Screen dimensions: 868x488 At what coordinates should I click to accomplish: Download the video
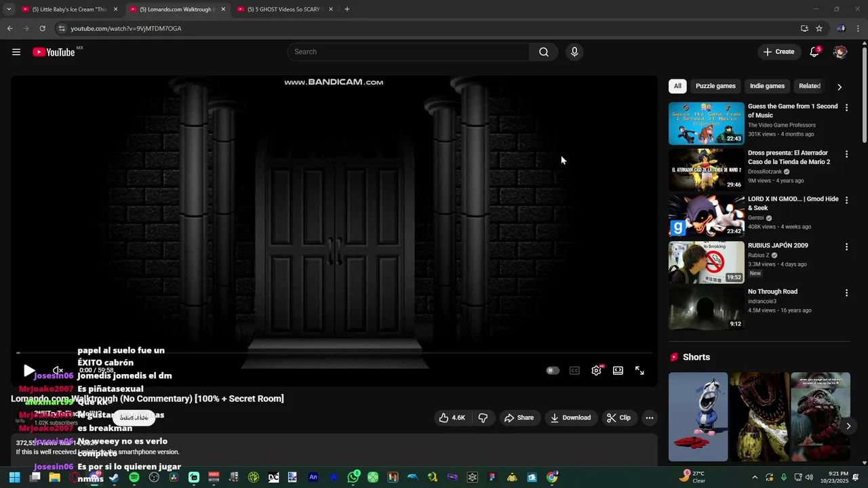(x=570, y=418)
